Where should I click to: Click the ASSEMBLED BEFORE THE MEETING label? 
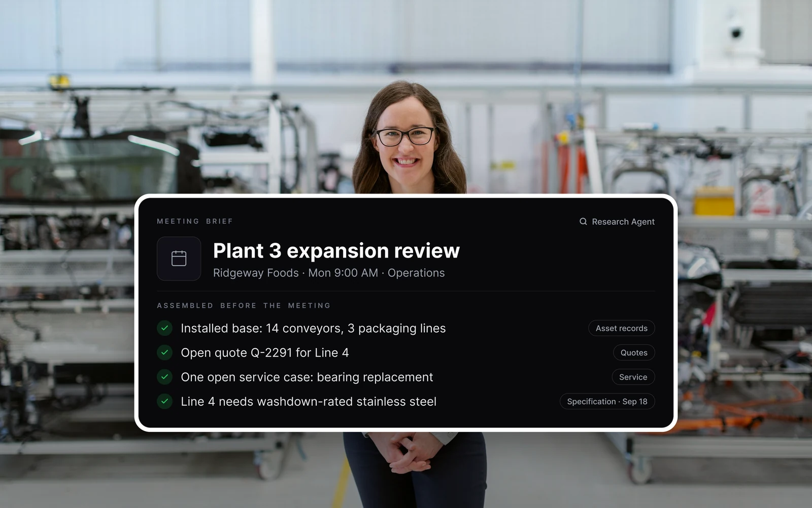point(244,306)
